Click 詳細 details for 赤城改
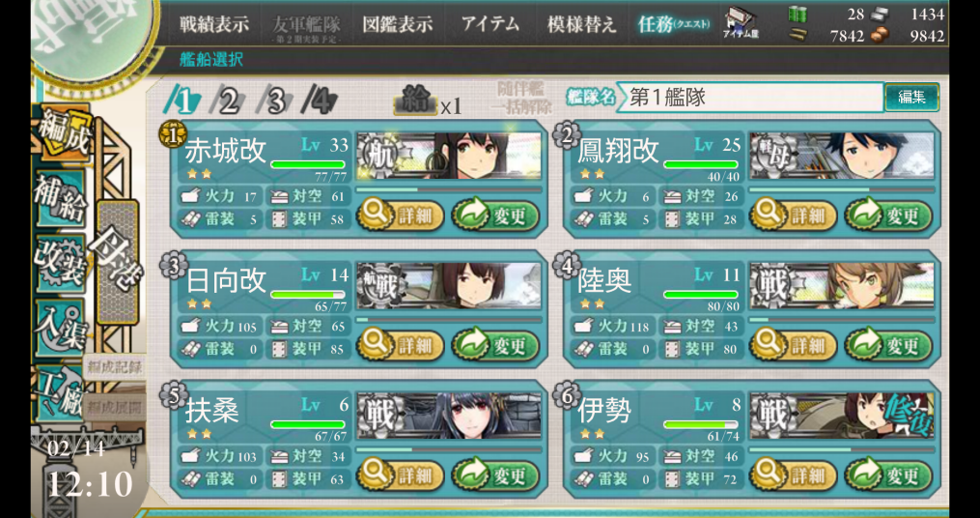The height and width of the screenshot is (518, 980). [x=401, y=216]
